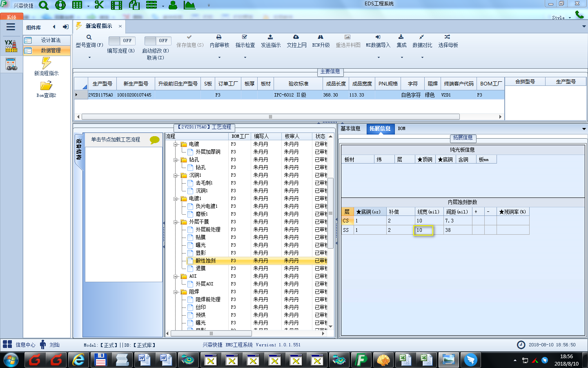
Task: Toggle the 启动修改(E) OFF switch
Action: pos(158,40)
